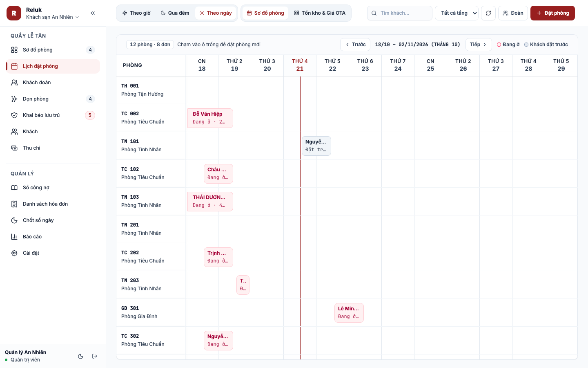This screenshot has height=368, width=588.
Task: Click the refresh icon button
Action: (x=488, y=13)
